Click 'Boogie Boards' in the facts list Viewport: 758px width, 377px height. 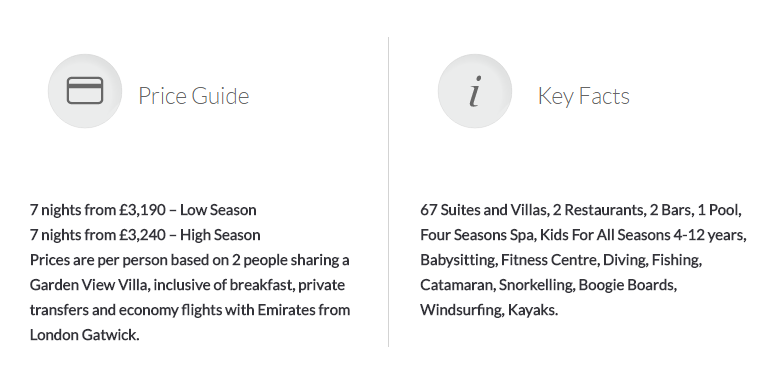pyautogui.click(x=627, y=285)
